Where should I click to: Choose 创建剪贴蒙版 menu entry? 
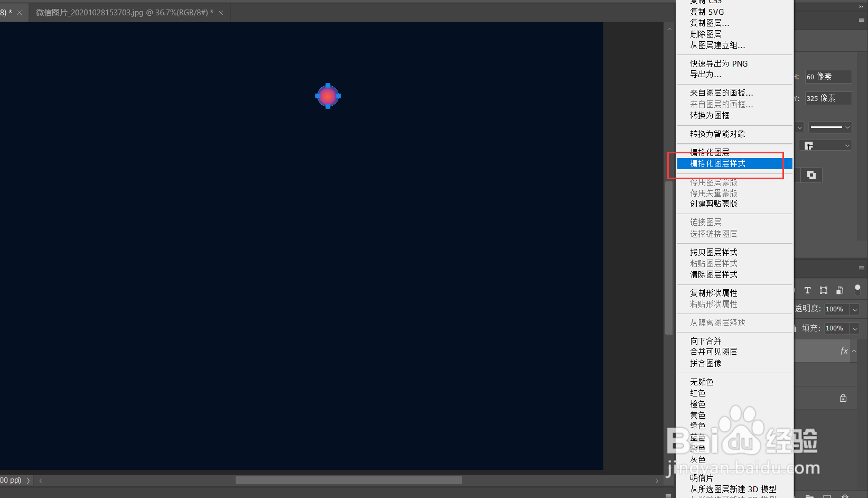[x=714, y=204]
